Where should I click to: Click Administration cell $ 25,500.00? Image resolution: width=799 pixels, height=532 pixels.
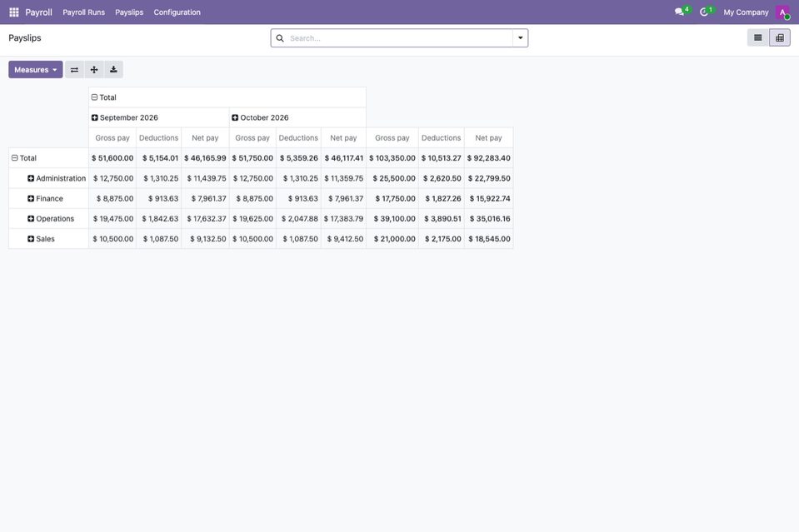392,178
